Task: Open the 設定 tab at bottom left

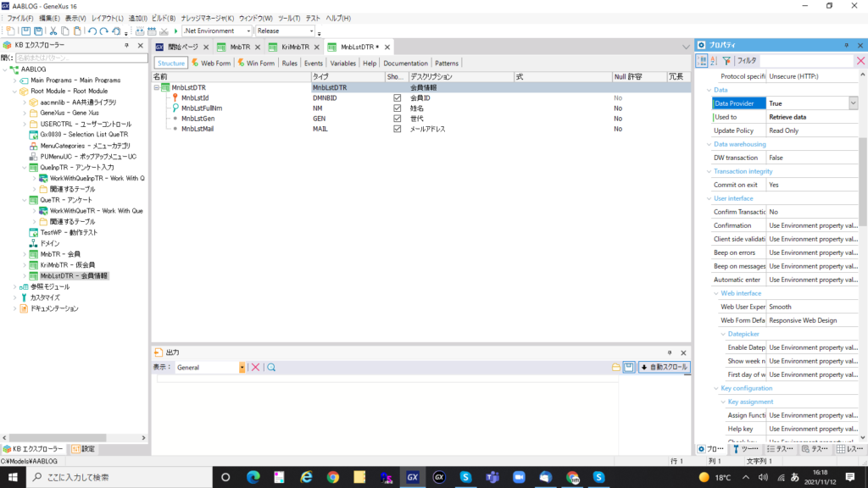Action: pos(84,449)
